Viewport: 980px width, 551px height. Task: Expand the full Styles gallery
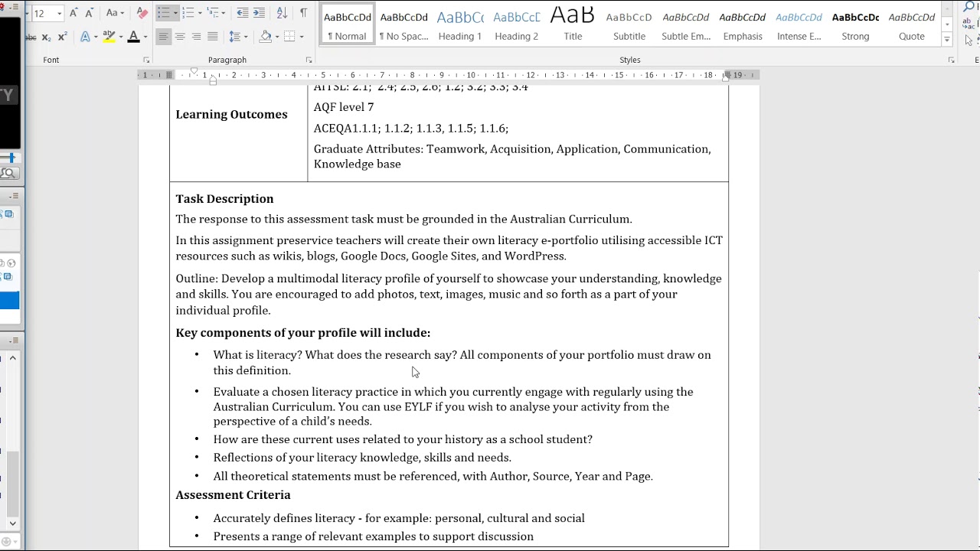(947, 39)
